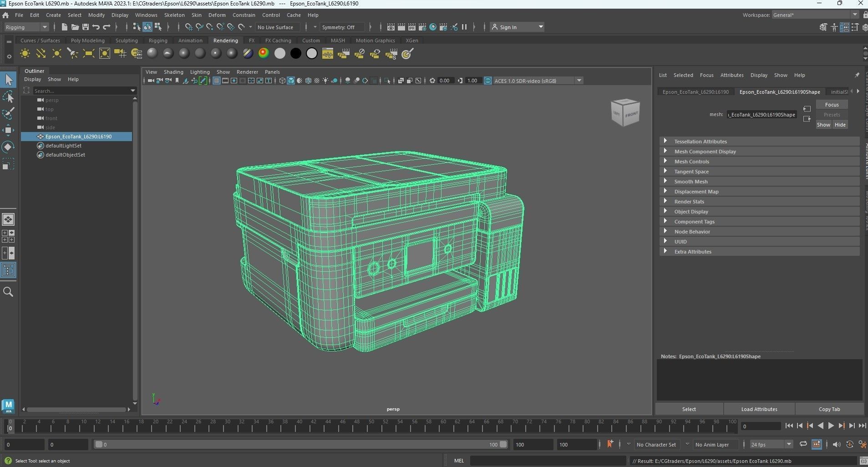Open the Render View clapperboard icon
Image resolution: width=868 pixels, height=467 pixels.
[391, 27]
